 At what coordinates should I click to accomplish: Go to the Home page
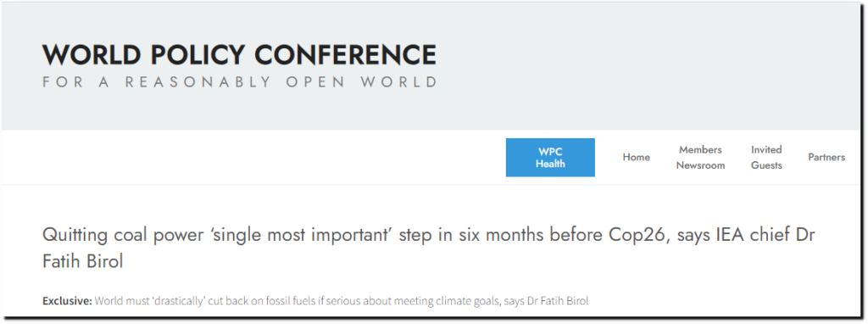[636, 157]
